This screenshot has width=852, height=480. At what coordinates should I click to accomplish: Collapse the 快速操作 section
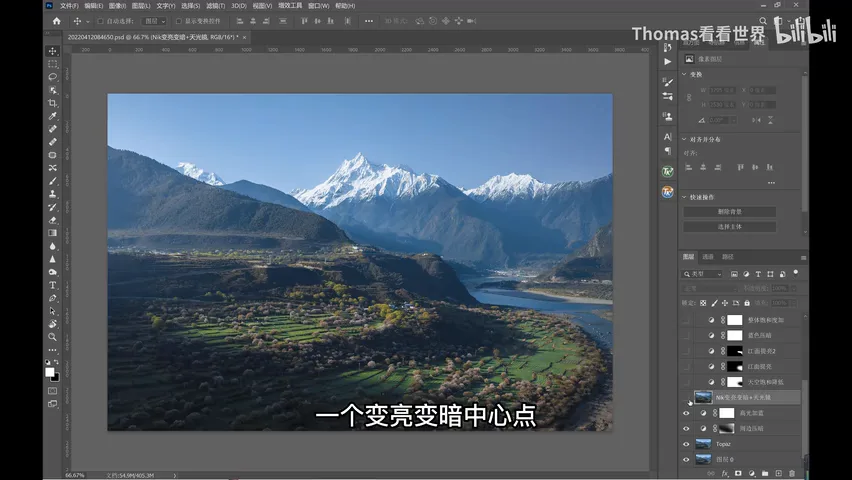685,197
